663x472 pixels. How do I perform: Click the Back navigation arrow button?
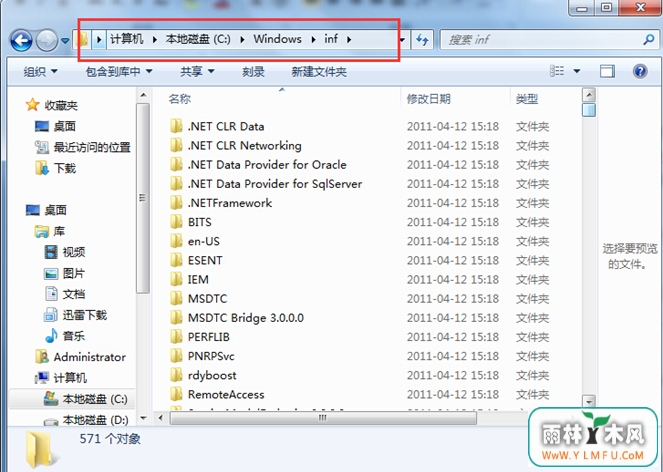[21, 41]
